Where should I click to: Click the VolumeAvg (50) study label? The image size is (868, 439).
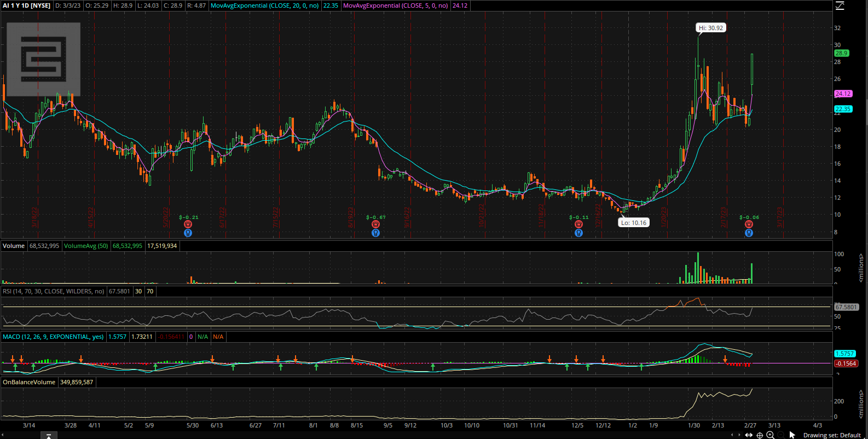click(86, 246)
